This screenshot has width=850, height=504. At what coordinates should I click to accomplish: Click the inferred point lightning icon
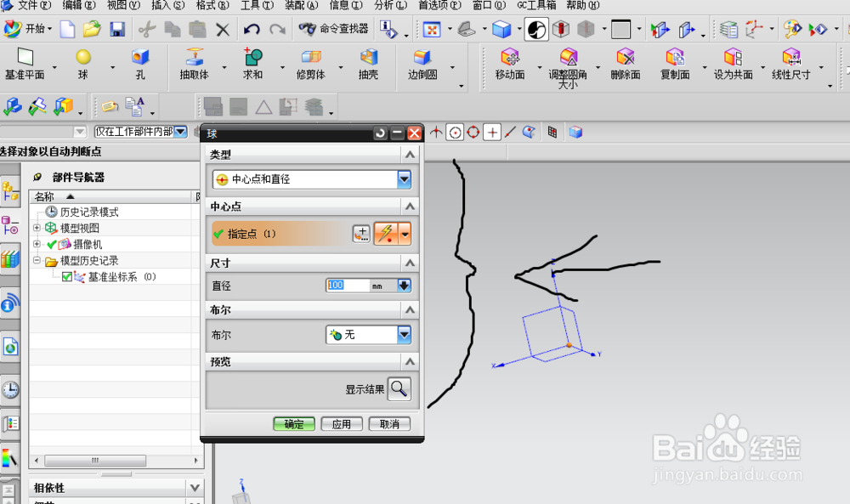pyautogui.click(x=386, y=234)
